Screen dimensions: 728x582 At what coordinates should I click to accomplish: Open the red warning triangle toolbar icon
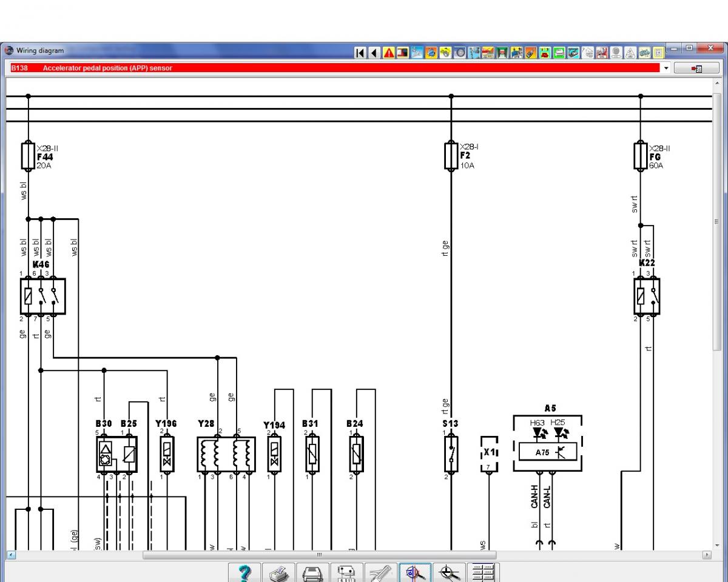[x=388, y=53]
